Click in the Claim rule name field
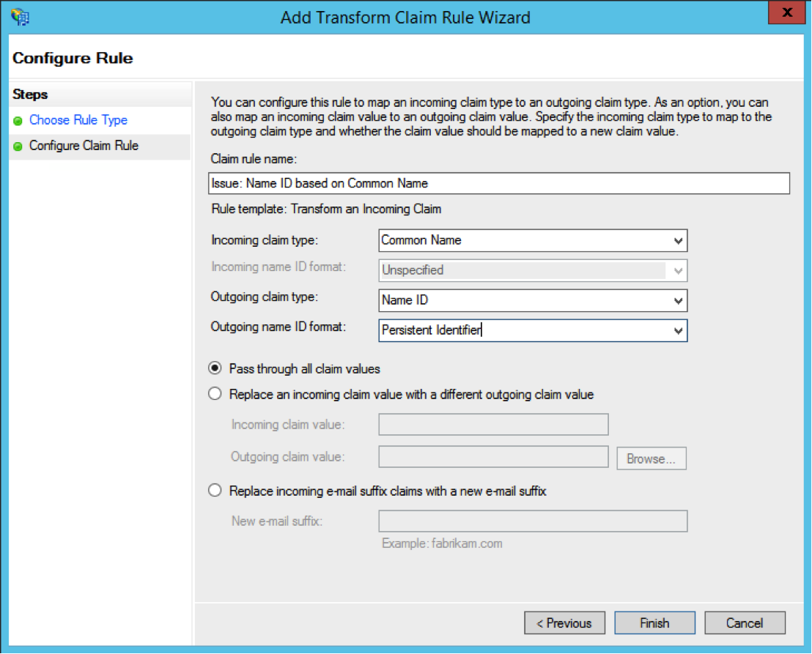Screen dimensions: 812x654 (499, 183)
